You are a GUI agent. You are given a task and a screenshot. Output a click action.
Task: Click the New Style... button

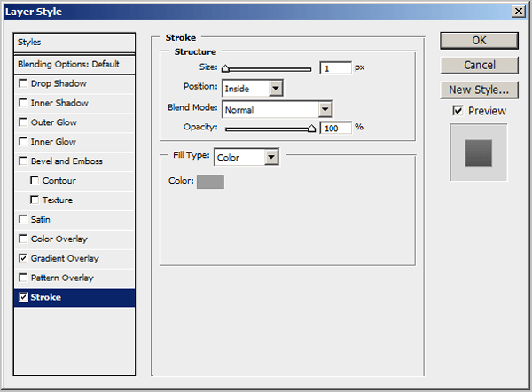pyautogui.click(x=479, y=90)
